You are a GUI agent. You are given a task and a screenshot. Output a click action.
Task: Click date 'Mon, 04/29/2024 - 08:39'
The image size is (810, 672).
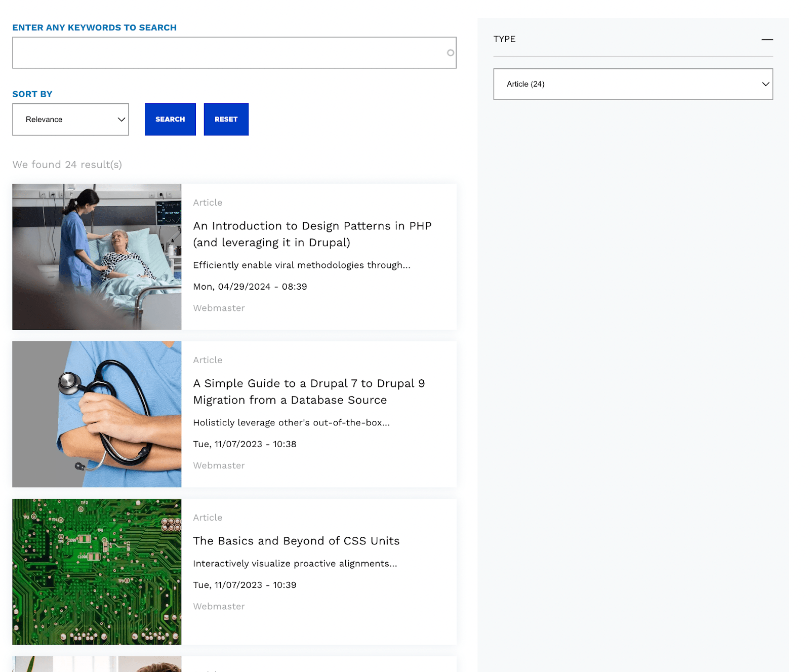click(x=250, y=287)
